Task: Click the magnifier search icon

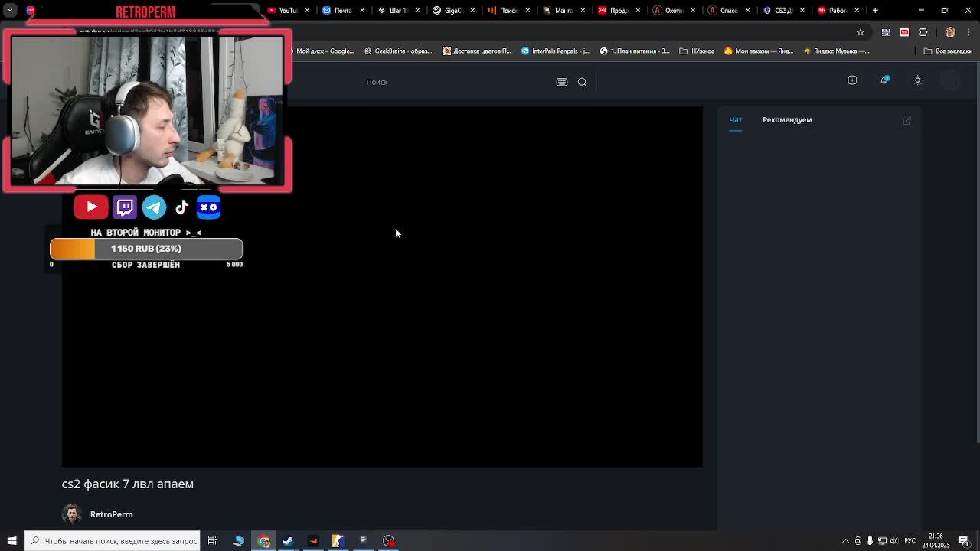Action: pos(583,82)
